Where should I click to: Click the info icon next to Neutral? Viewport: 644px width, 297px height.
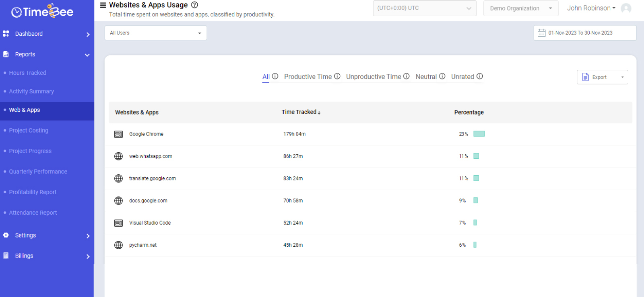[x=442, y=76]
